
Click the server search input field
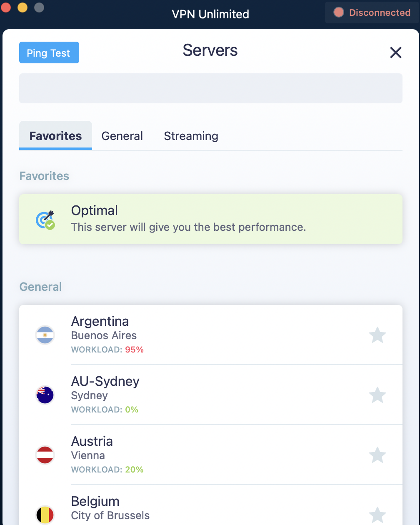pyautogui.click(x=211, y=88)
